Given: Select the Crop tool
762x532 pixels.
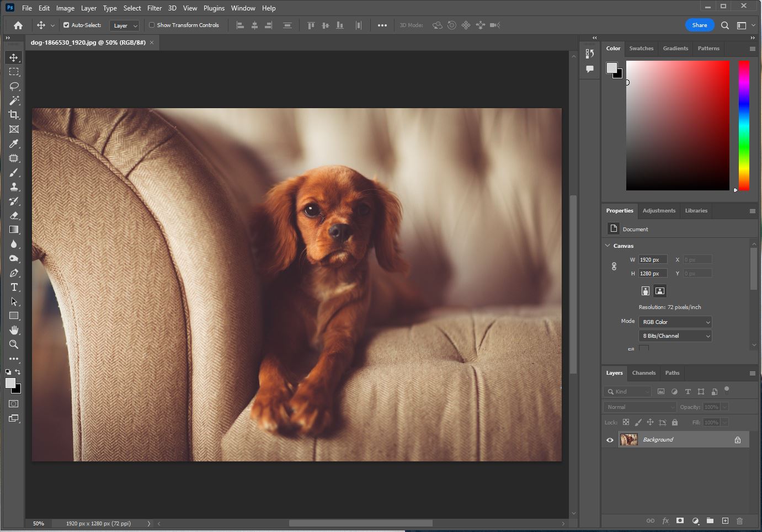Looking at the screenshot, I should (x=14, y=115).
